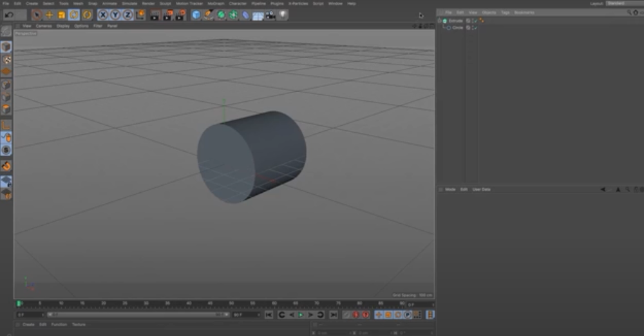This screenshot has height=336, width=644.
Task: Click Enable Axis L-shaped icon
Action: (x=6, y=125)
